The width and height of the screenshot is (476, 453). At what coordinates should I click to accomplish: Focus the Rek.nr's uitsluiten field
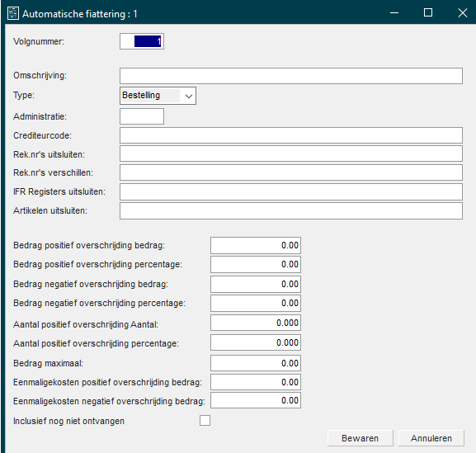pyautogui.click(x=291, y=153)
